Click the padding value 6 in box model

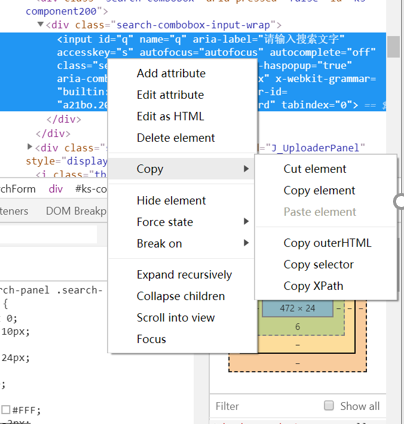(298, 327)
